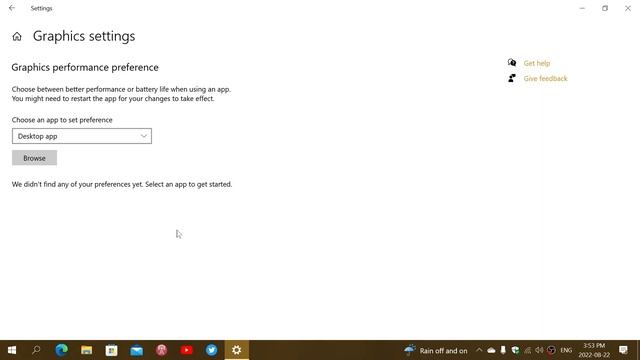Click 'Choose an app to set preference' label
Viewport: 640px width, 360px height.
click(x=62, y=120)
